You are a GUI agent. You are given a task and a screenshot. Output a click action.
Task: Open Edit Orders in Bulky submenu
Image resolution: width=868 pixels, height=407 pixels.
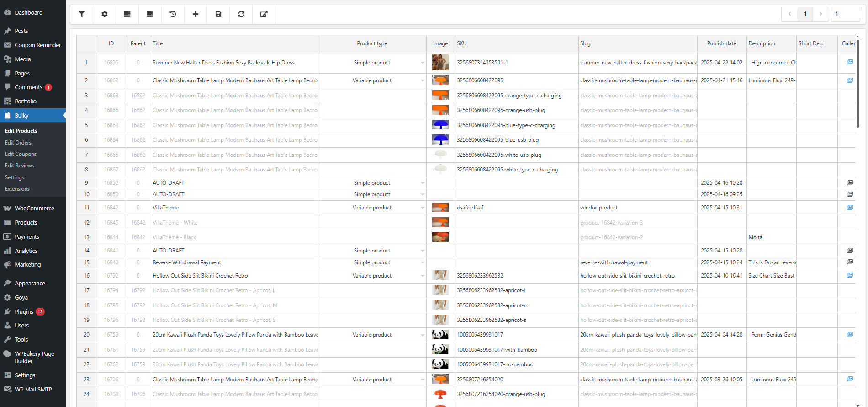pos(18,143)
